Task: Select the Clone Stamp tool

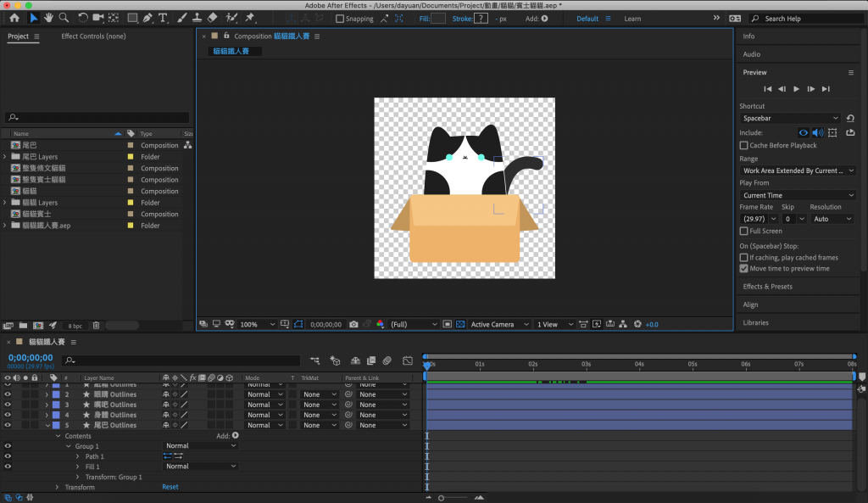Action: click(197, 18)
